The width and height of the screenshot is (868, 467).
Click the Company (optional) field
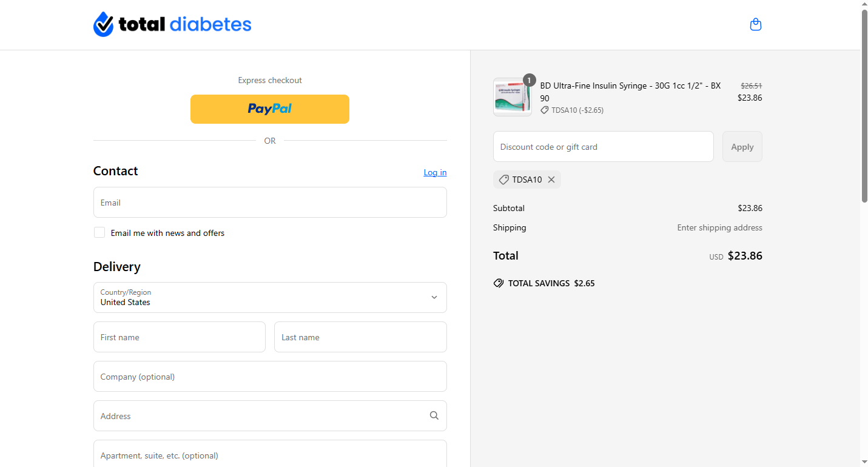[x=270, y=377]
